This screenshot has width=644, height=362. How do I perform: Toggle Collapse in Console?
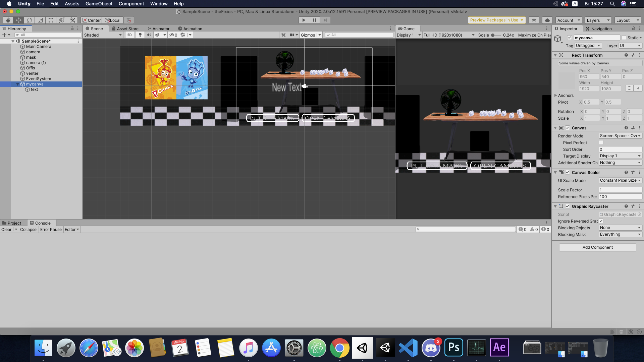tap(28, 229)
